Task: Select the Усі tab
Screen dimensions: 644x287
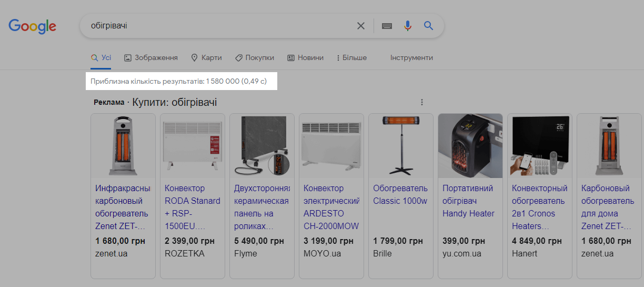Action: 100,58
